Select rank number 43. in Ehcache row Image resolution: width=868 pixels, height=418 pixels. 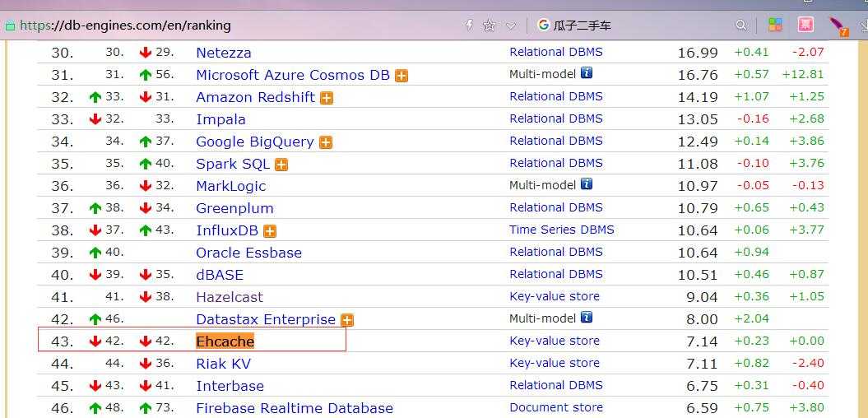pos(62,341)
